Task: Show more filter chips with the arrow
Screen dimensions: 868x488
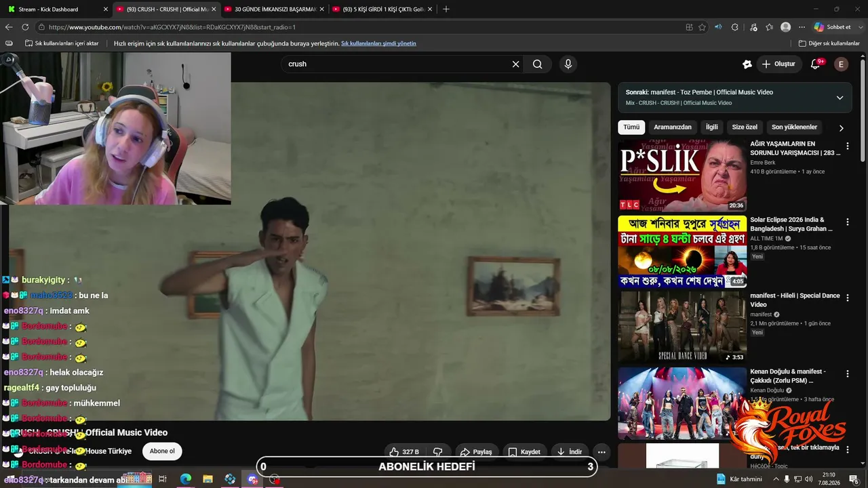Action: coord(841,127)
